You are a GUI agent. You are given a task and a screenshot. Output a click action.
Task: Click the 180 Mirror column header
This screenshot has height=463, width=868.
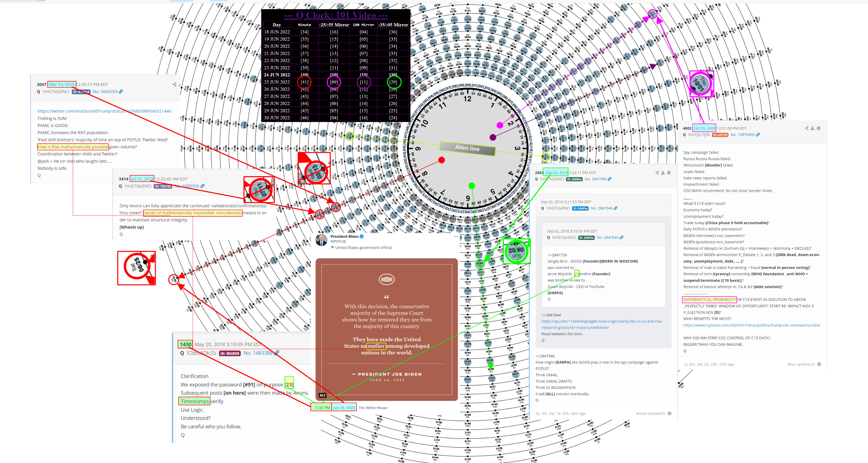click(364, 25)
